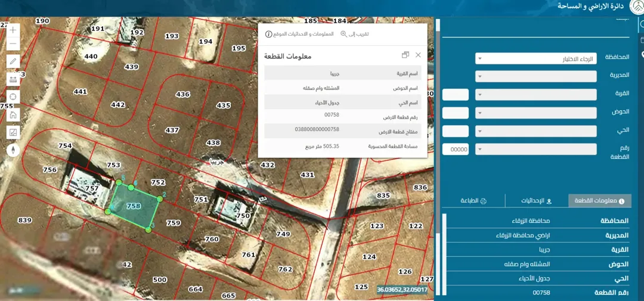Click green vertex 5 of parcel 758
The image size is (644, 301).
(119, 182)
